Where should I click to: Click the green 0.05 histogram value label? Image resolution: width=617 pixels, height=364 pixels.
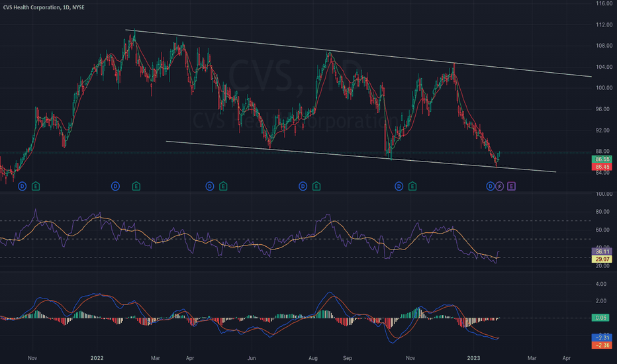click(x=600, y=318)
